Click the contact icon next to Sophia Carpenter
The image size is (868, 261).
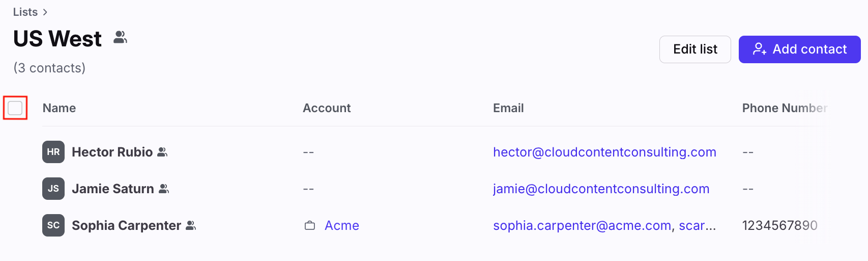pos(191,225)
